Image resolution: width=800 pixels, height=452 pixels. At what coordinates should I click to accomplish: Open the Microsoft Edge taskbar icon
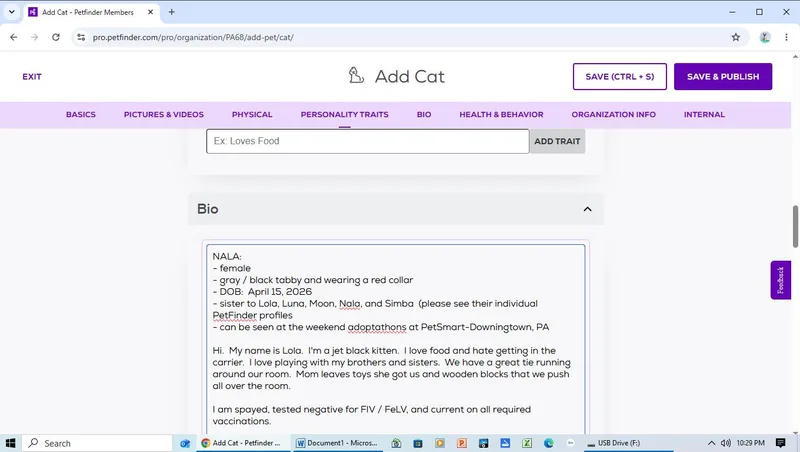[549, 443]
